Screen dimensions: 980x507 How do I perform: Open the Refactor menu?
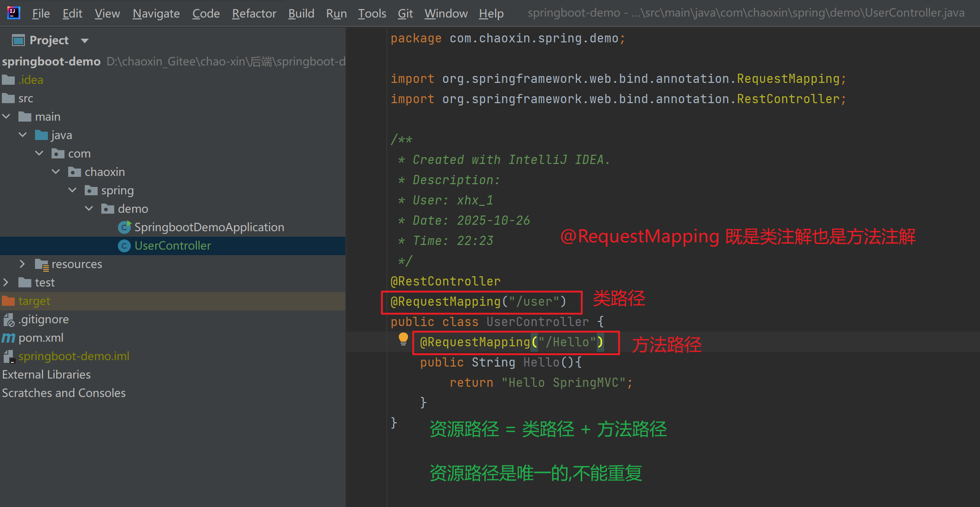click(254, 13)
